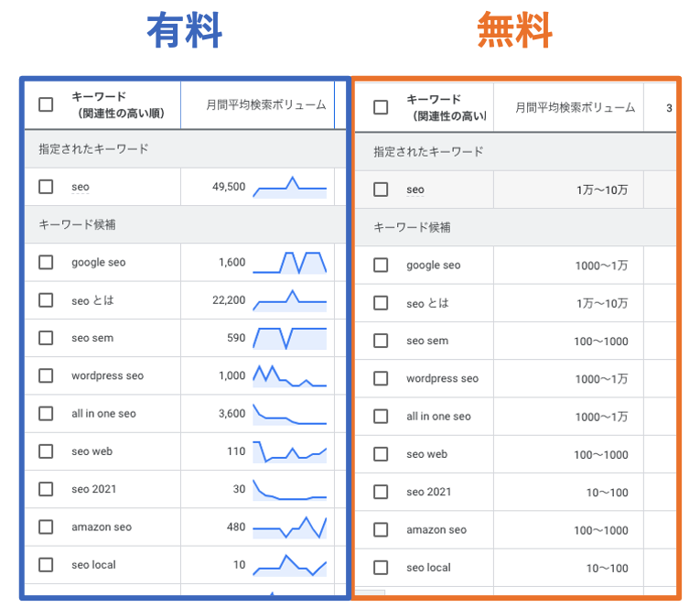Check the 'seo' keyword in paid table
Viewport: 700px width, 608px height.
click(x=46, y=187)
